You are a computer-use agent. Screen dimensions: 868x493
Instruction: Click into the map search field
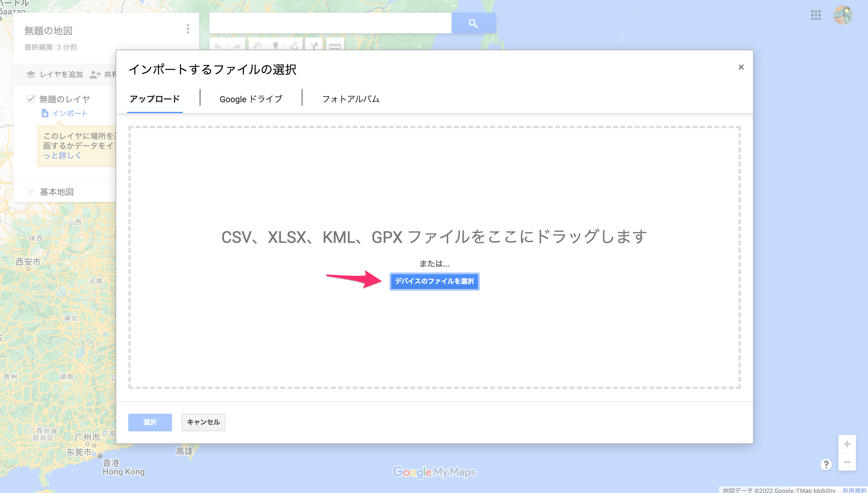click(x=330, y=23)
